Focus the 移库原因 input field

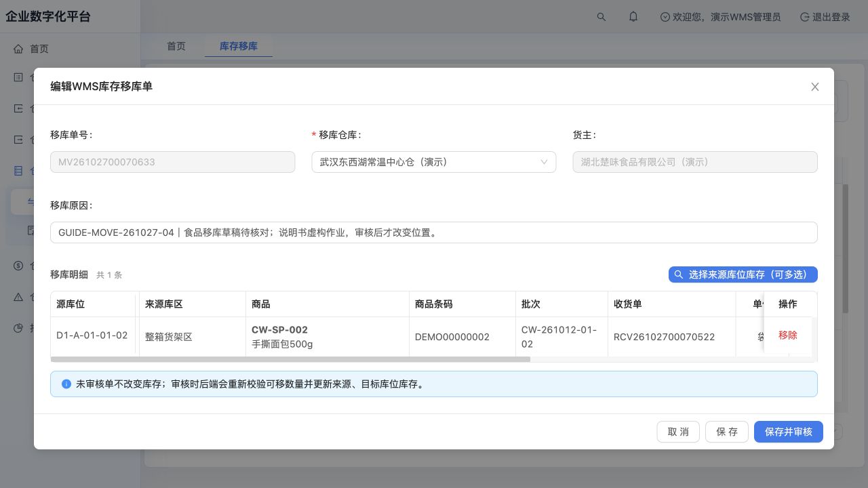point(434,232)
